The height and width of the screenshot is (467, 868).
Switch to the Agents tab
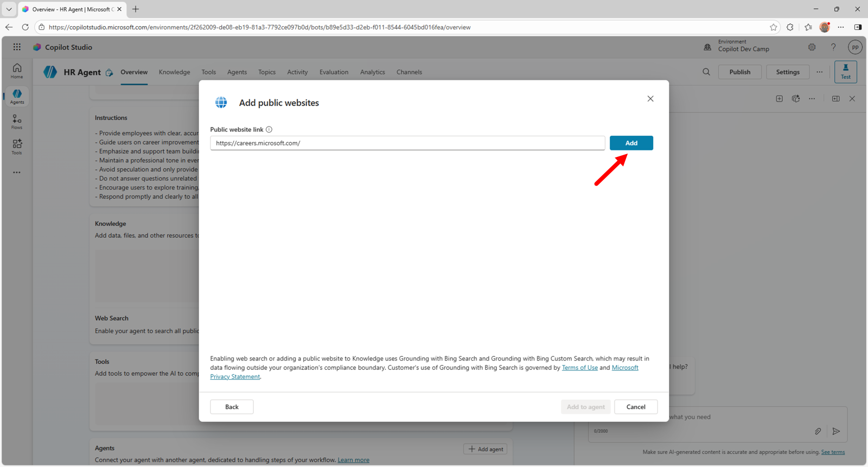(237, 72)
